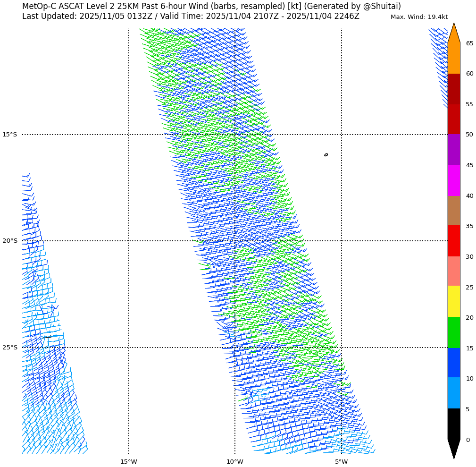476x467 pixels.
Task: Click the orange arrow atop the colorbar
Action: click(x=453, y=34)
